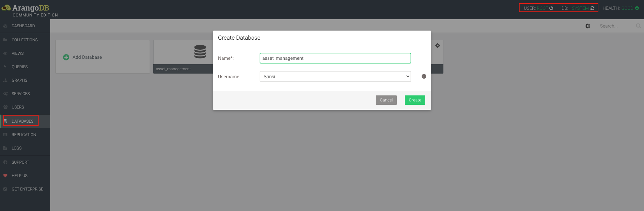
Task: Click the ROOT user link
Action: pyautogui.click(x=542, y=8)
